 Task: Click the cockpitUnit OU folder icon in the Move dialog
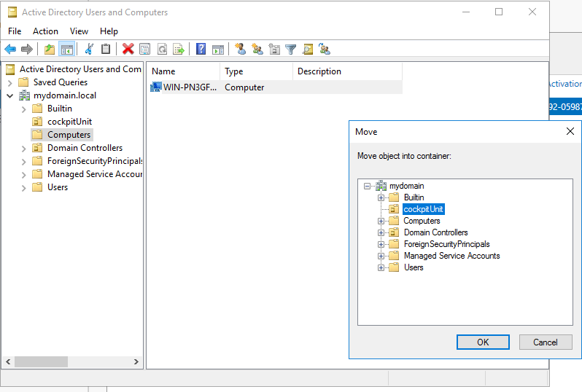394,209
